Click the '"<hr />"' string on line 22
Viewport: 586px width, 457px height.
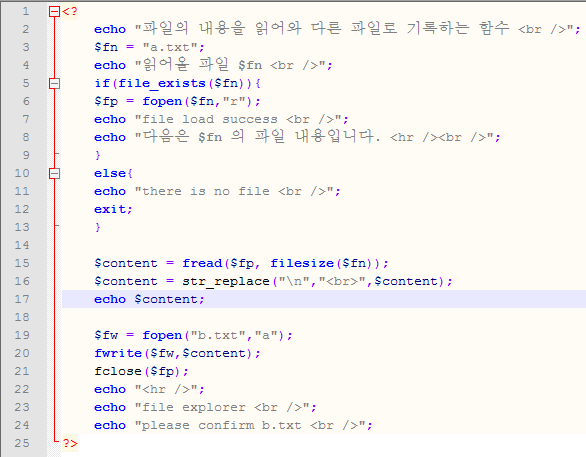pos(166,389)
